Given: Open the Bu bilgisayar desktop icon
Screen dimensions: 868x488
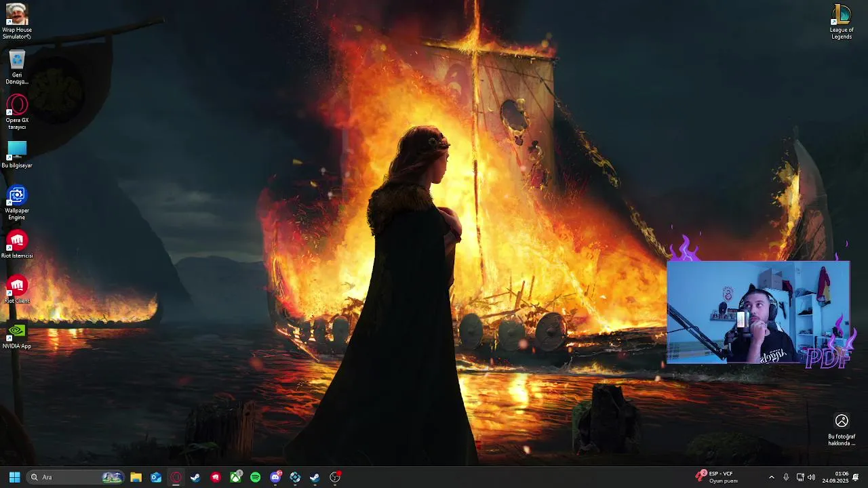Looking at the screenshot, I should coord(16,155).
